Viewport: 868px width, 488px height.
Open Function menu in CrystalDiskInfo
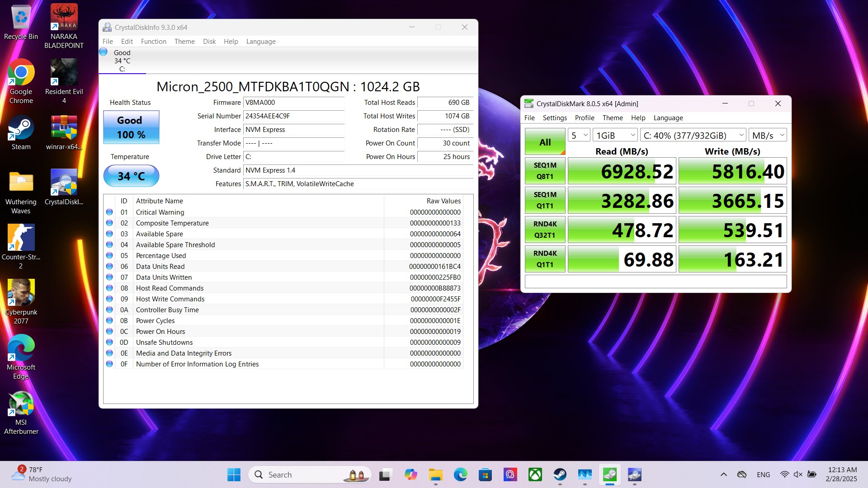point(154,42)
